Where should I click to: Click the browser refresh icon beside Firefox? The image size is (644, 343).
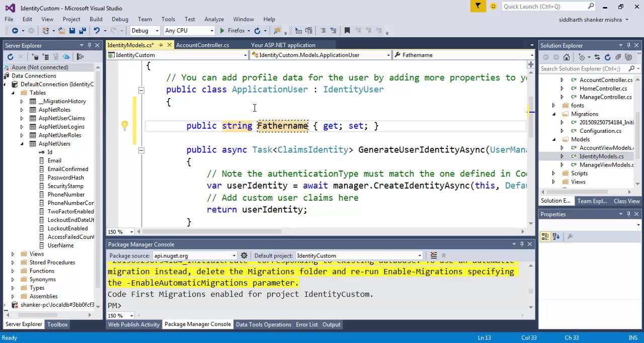[257, 31]
